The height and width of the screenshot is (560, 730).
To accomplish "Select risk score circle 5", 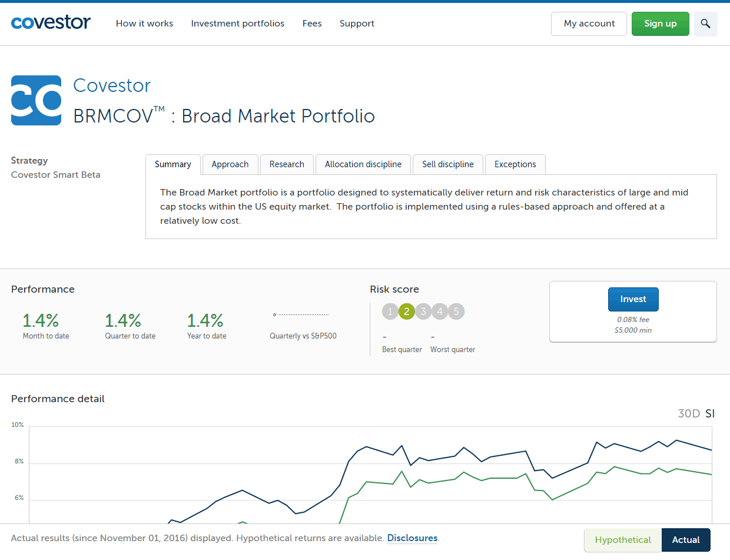I will (x=456, y=312).
